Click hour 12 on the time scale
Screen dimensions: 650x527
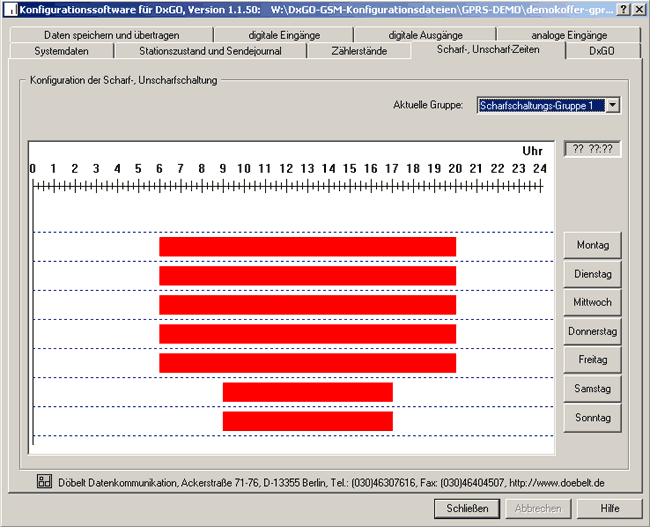pos(286,169)
